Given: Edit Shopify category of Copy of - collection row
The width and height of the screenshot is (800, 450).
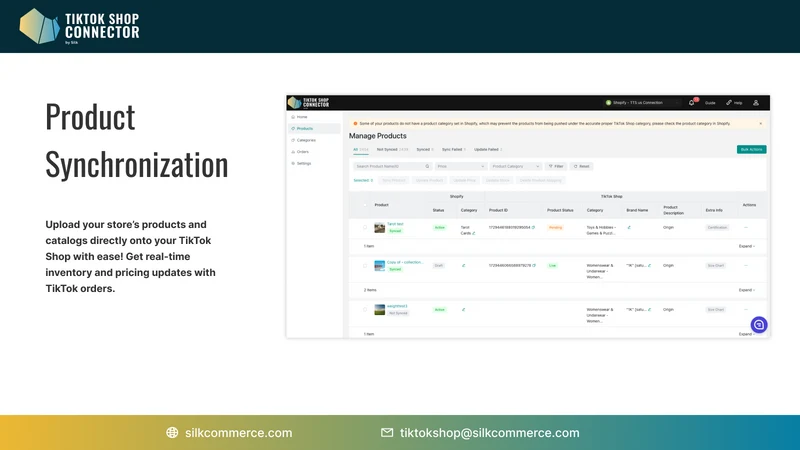Looking at the screenshot, I should click(x=463, y=265).
